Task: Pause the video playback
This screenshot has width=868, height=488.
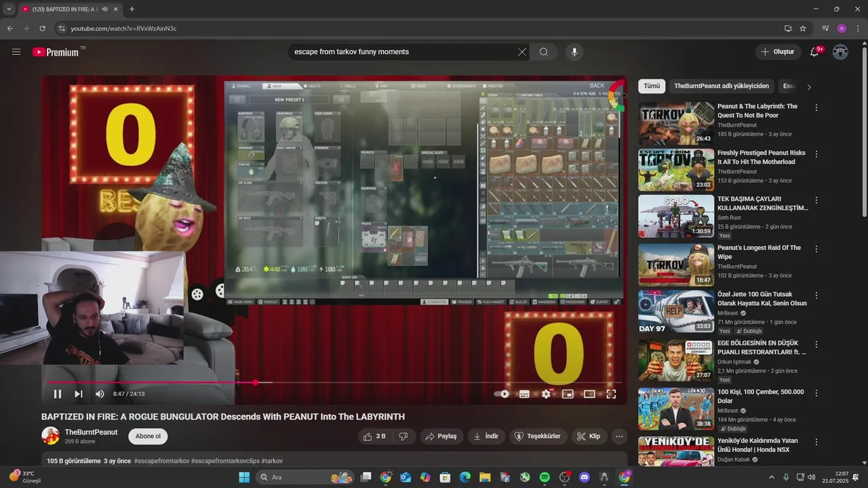Action: click(58, 394)
